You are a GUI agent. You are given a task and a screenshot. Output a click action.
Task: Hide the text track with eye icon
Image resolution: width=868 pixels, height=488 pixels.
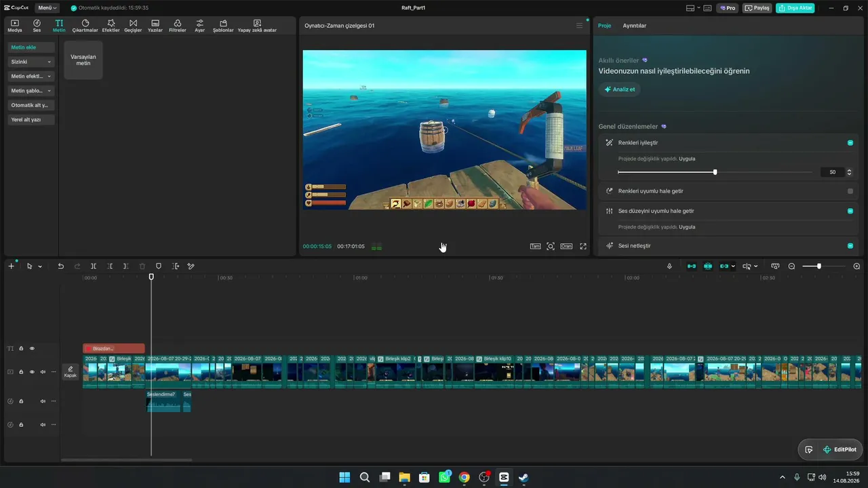pos(32,348)
